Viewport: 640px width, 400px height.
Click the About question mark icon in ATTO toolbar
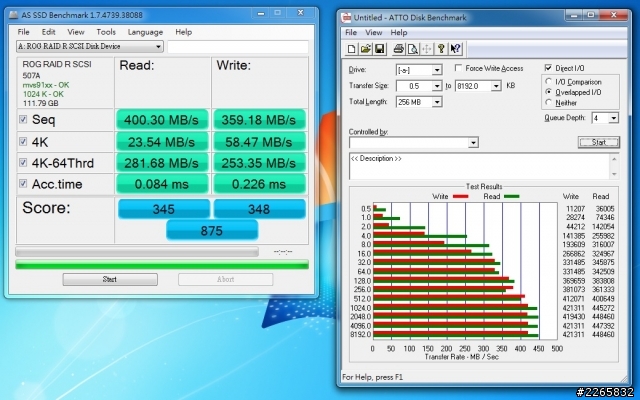[441, 49]
